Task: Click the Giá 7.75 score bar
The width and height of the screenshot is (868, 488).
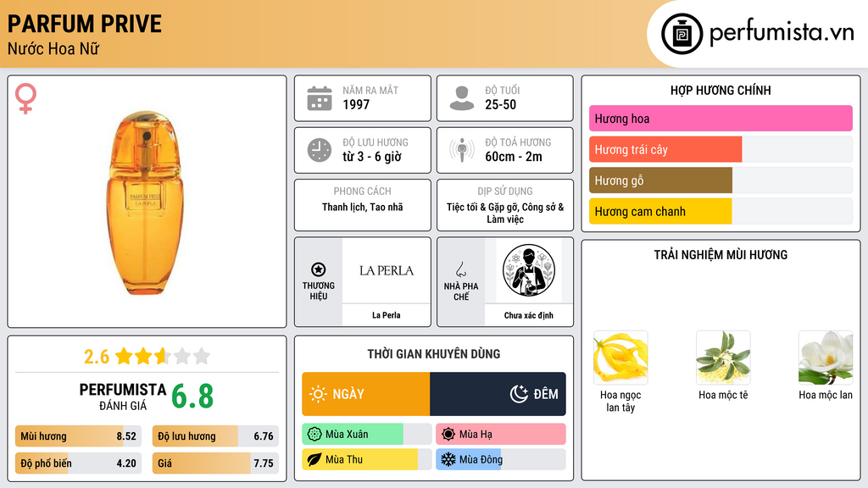Action: point(215,463)
